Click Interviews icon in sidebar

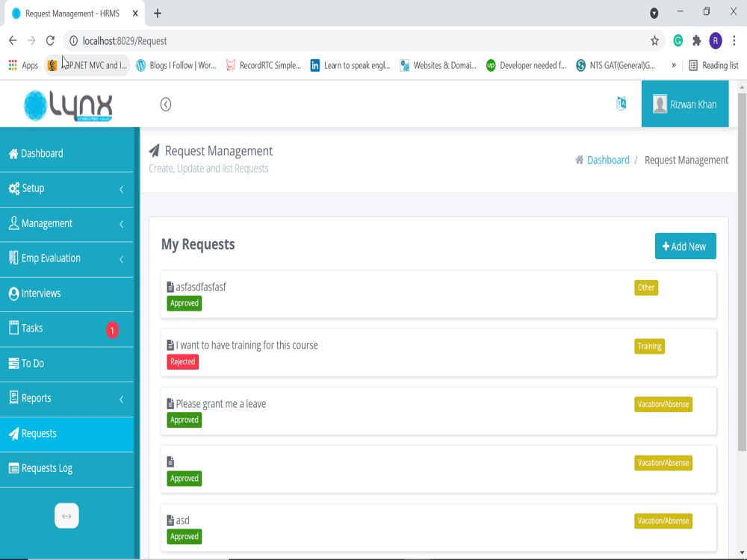13,293
